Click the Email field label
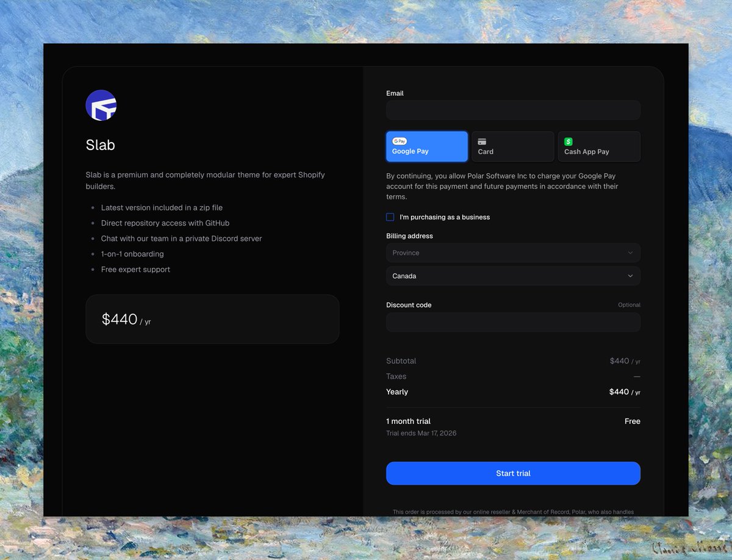The image size is (732, 560). click(x=395, y=93)
